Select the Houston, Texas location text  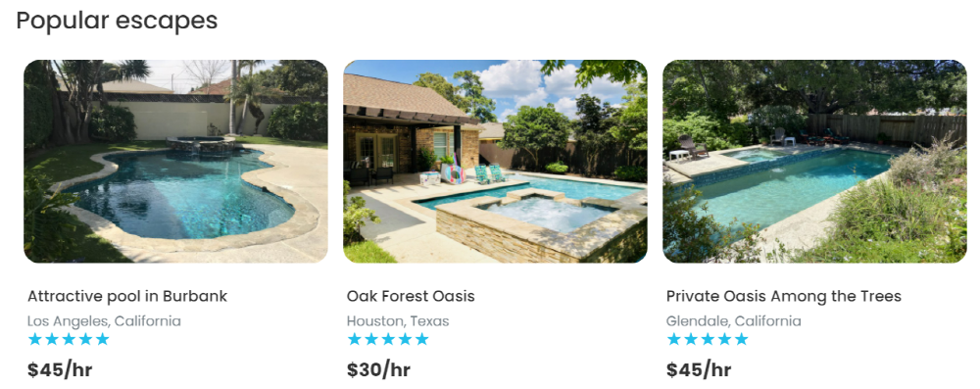coord(398,321)
